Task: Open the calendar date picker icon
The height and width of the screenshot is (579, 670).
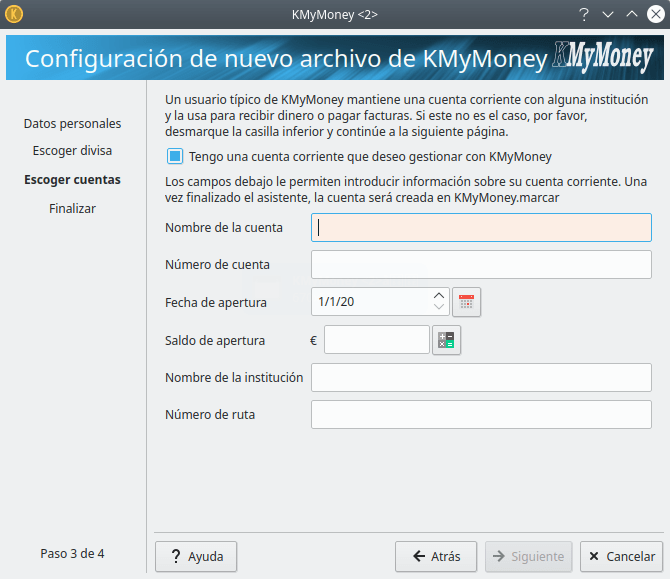Action: (x=466, y=302)
